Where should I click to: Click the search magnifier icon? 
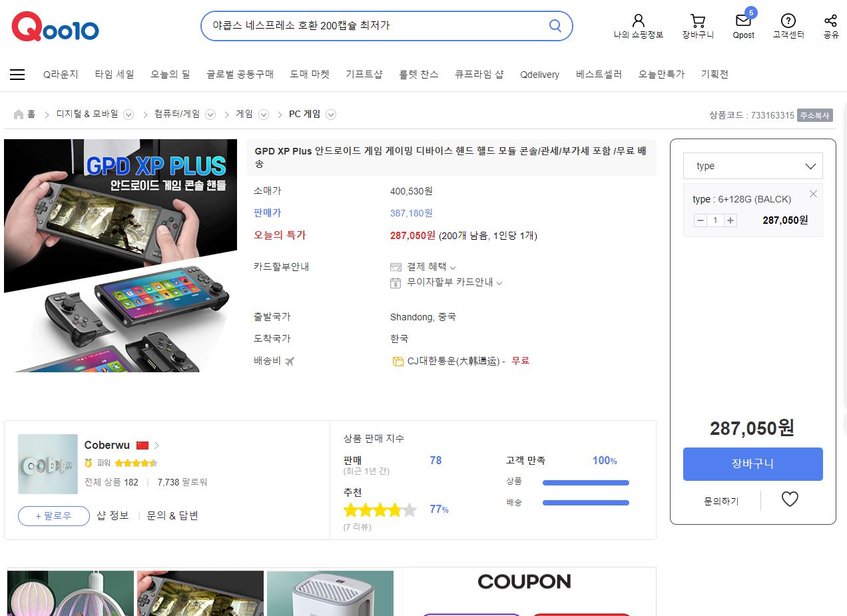click(555, 26)
